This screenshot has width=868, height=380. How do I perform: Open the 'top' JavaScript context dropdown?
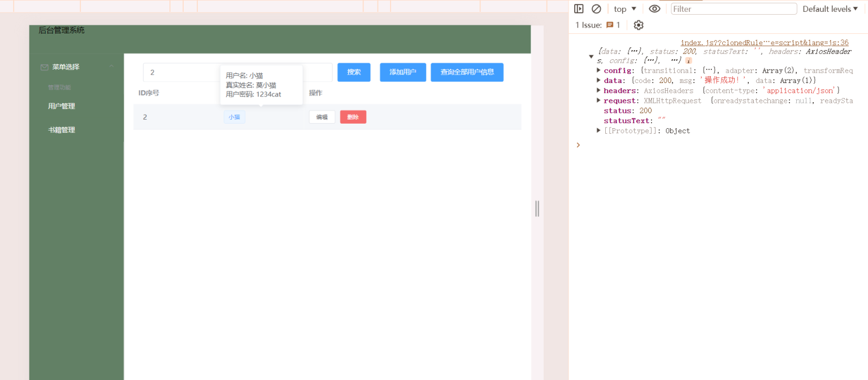[x=626, y=9]
